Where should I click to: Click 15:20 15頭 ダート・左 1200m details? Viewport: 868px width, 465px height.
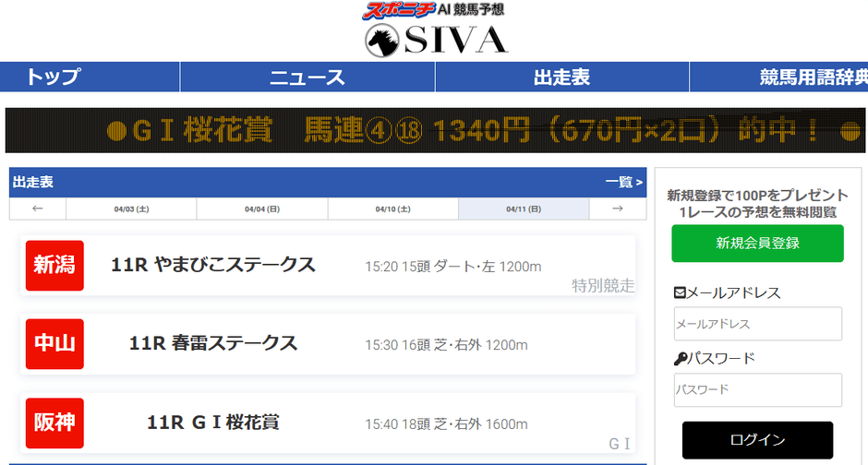(x=452, y=267)
